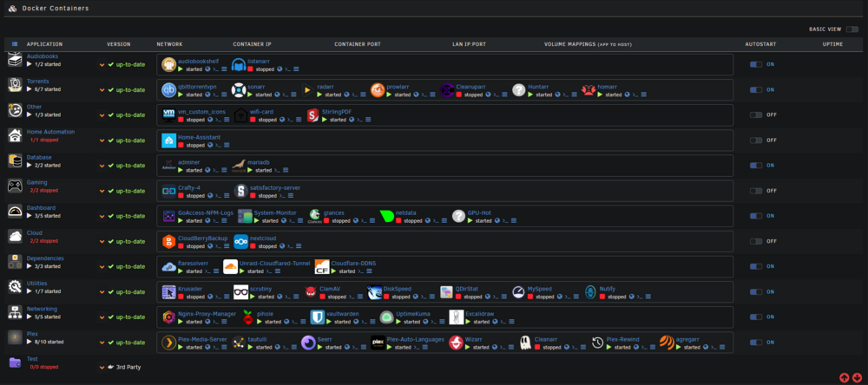The width and height of the screenshot is (868, 385).
Task: Select the sonarr container icon
Action: 239,90
